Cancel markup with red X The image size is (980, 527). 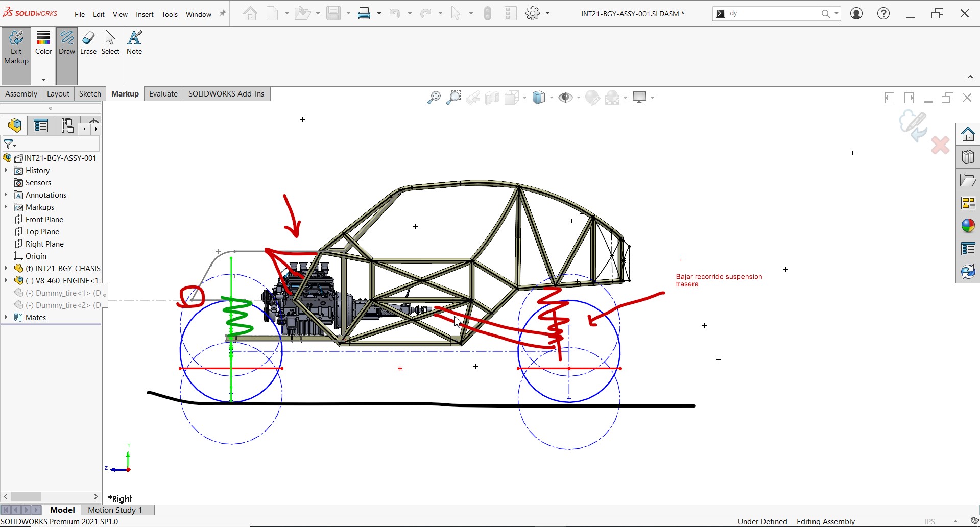tap(940, 146)
